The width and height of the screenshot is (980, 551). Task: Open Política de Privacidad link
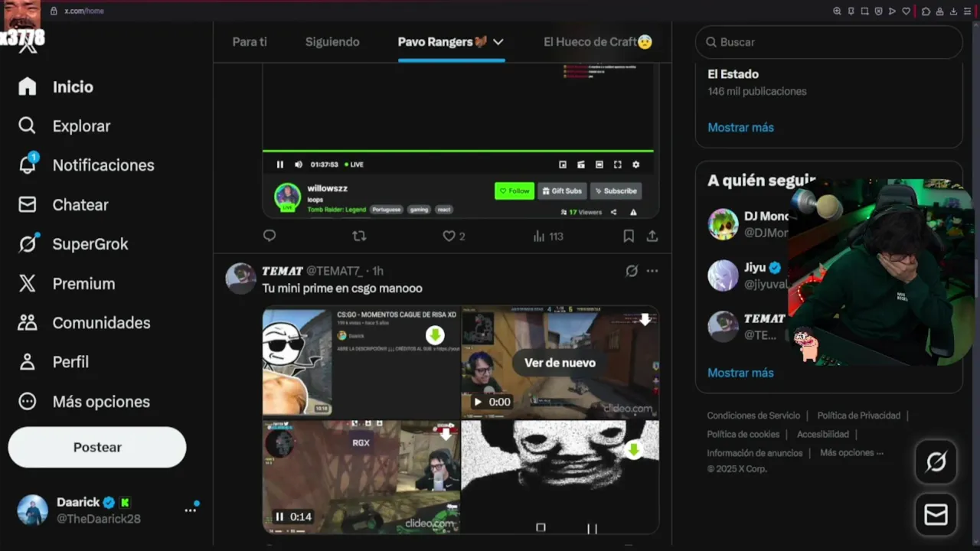click(859, 416)
